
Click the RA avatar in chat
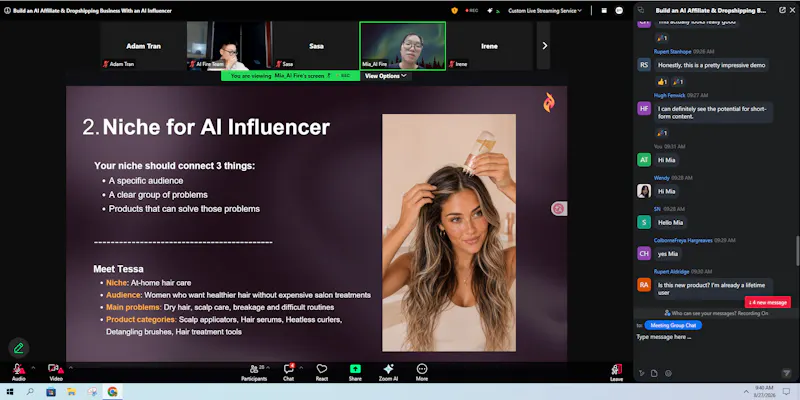644,285
